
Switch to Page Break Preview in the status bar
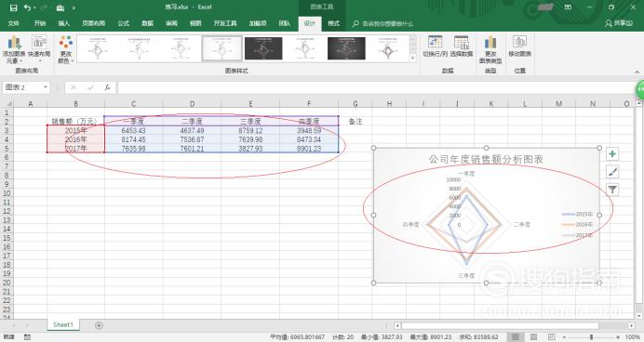click(551, 337)
